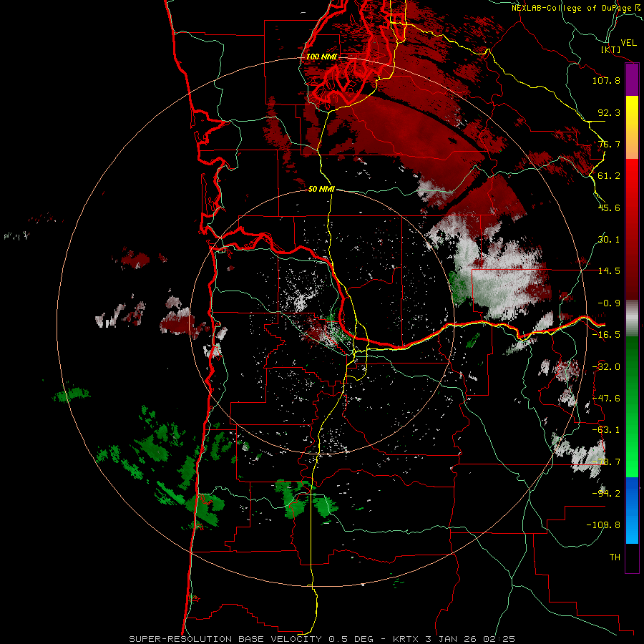The image size is (644, 644).
Task: Click the [KT] units label
Action: click(611, 49)
